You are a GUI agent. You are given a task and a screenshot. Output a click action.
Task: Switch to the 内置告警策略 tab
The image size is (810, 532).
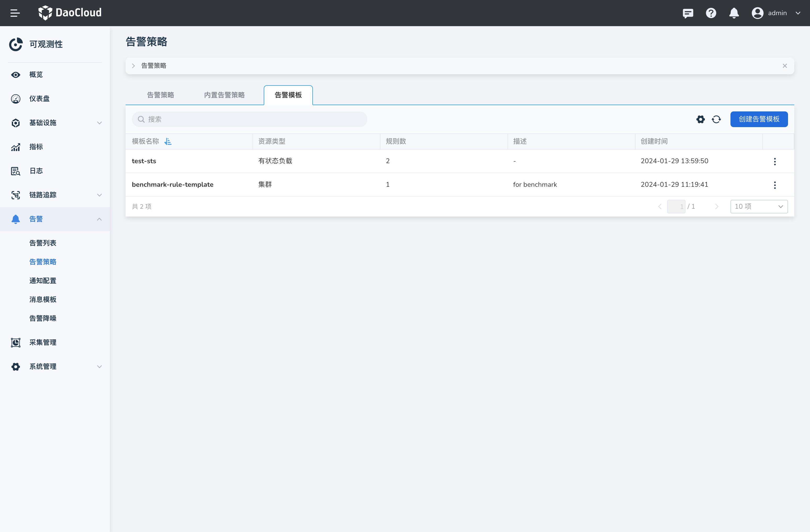(x=224, y=95)
